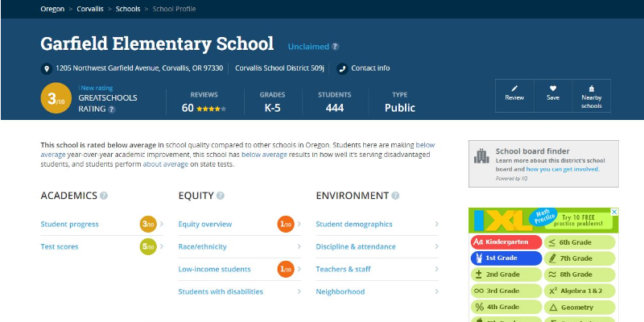The image size is (644, 322).
Task: Expand Neighborhood row chevron
Action: point(436,292)
